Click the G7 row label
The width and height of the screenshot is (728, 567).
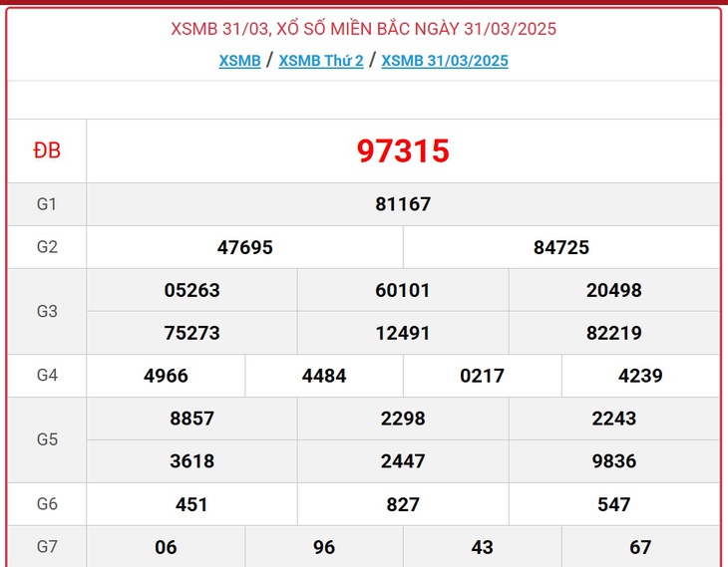47,547
